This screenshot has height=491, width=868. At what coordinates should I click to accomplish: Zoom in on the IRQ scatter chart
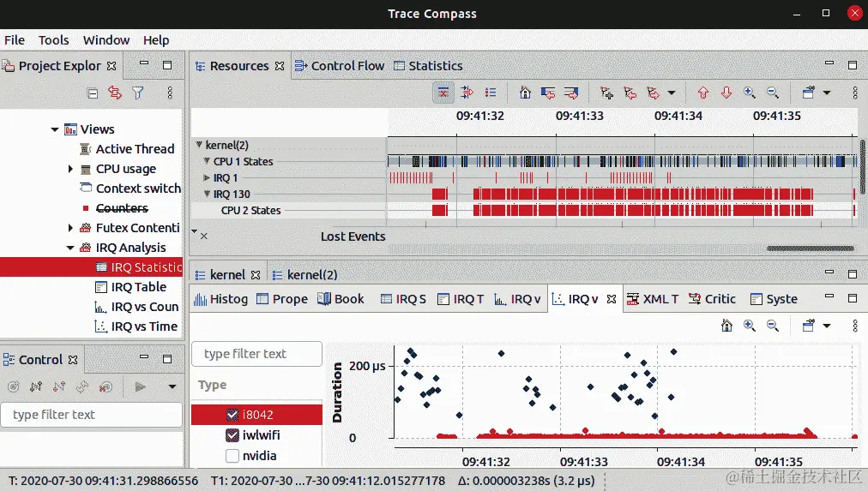tap(750, 326)
